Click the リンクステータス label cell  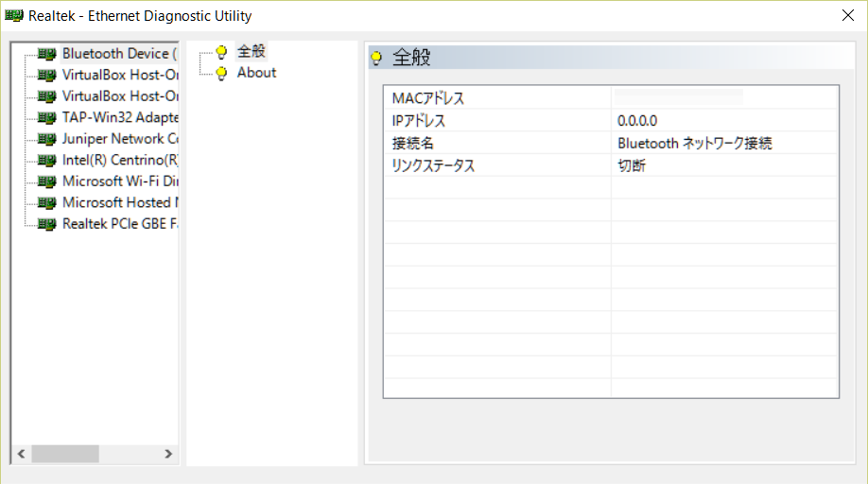497,165
